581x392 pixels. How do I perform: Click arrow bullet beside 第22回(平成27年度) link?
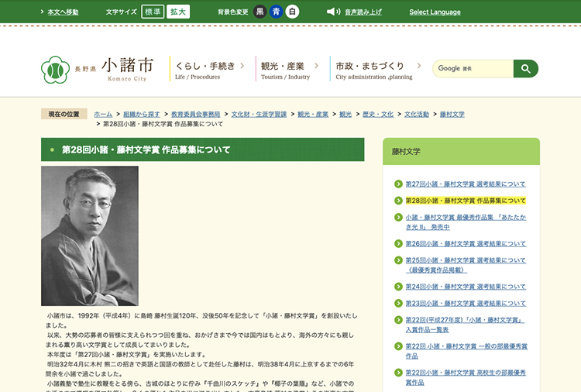tap(398, 320)
